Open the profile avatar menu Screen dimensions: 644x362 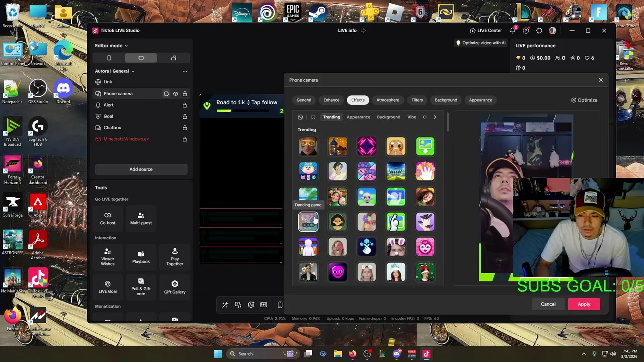click(552, 30)
